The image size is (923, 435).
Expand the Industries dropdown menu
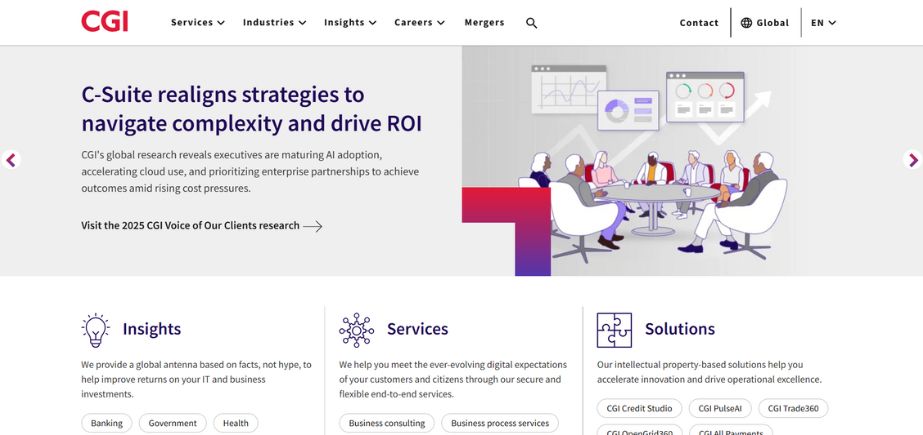click(274, 23)
